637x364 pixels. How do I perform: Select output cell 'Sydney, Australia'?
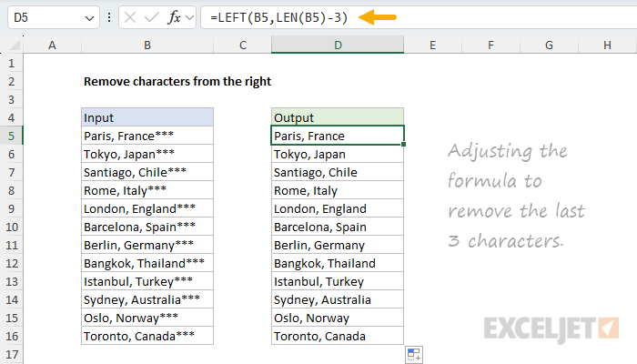tap(338, 299)
